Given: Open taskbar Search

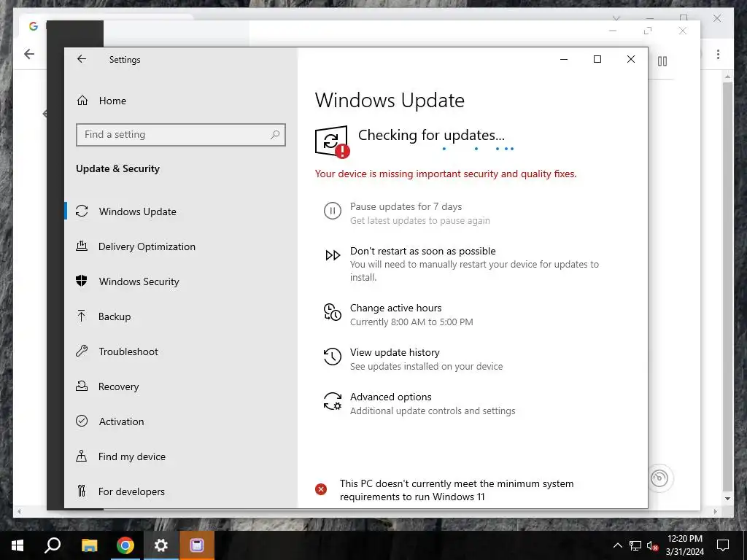Looking at the screenshot, I should pos(53,545).
